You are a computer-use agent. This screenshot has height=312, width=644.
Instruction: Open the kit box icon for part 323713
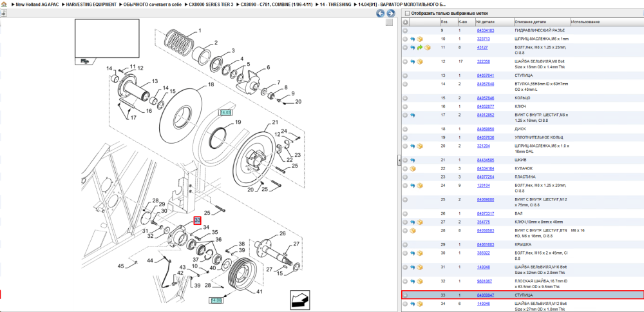[420, 39]
